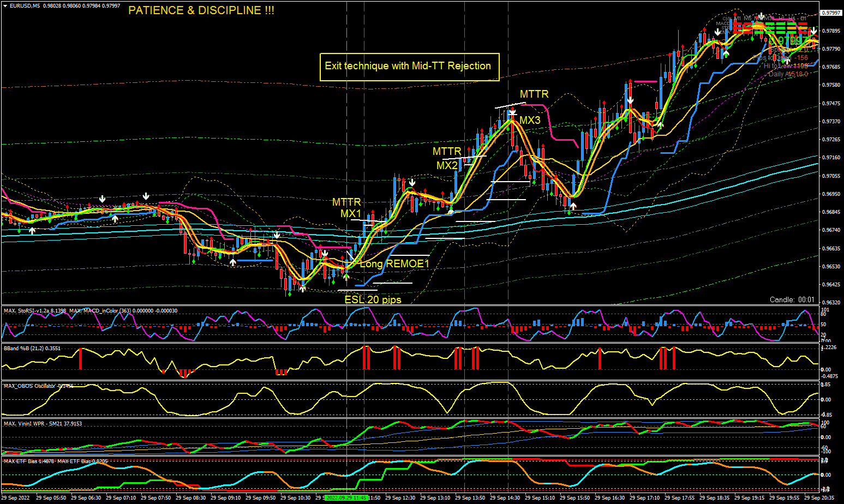Click the Long REMOE1 text annotation
Viewport: 844px width, 504px height.
tap(394, 264)
